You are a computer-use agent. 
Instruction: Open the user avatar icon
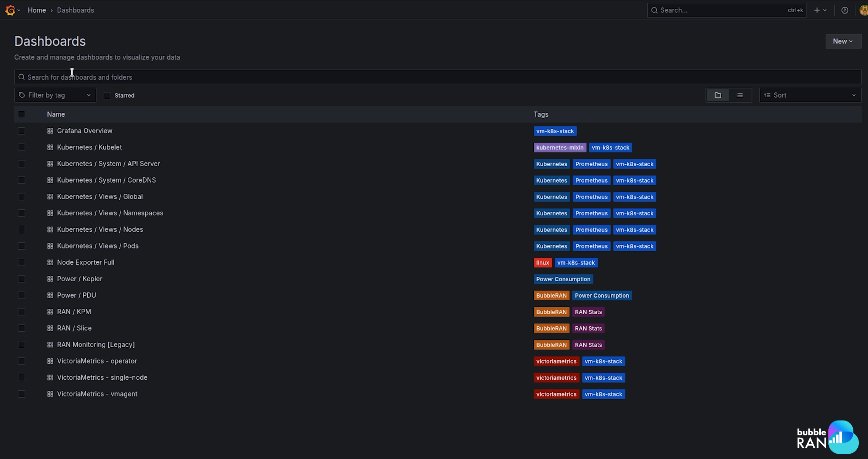863,10
